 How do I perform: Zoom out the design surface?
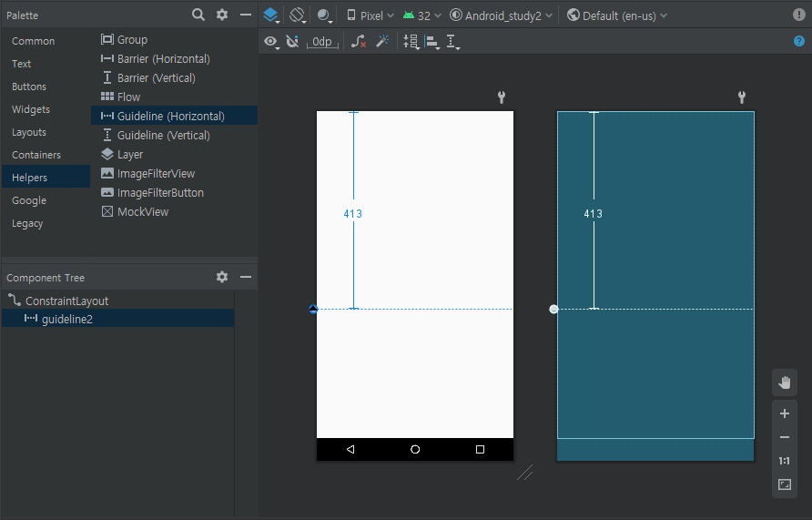point(785,437)
